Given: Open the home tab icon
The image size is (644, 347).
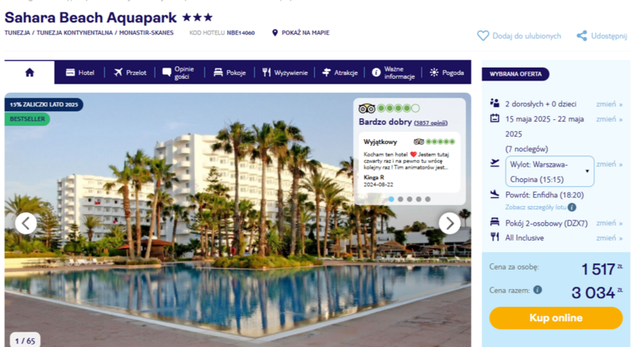Looking at the screenshot, I should [30, 72].
